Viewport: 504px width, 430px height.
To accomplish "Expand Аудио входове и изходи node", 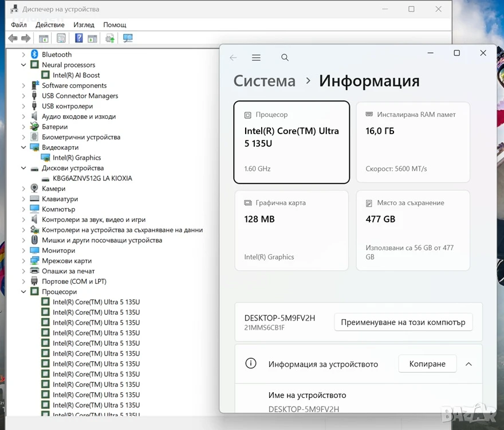I will click(x=23, y=116).
